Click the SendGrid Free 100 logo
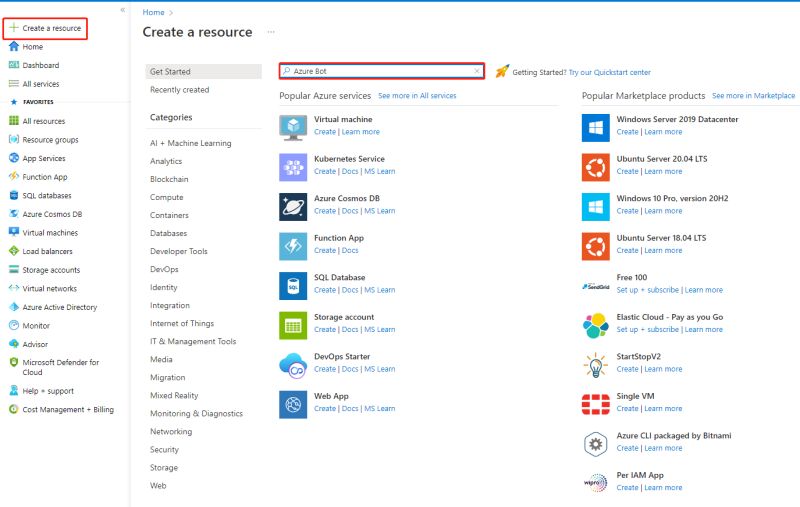The image size is (800, 507). 595,286
